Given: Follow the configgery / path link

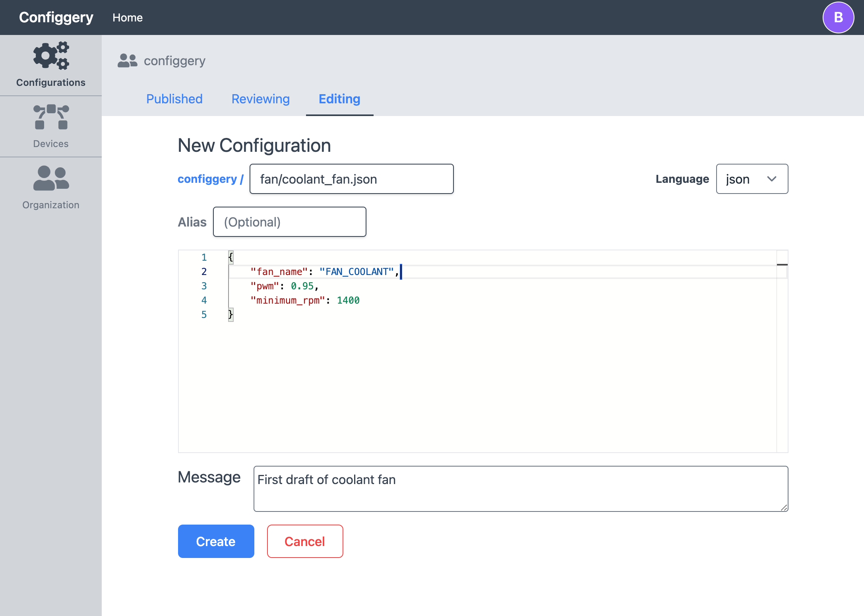Looking at the screenshot, I should (210, 179).
